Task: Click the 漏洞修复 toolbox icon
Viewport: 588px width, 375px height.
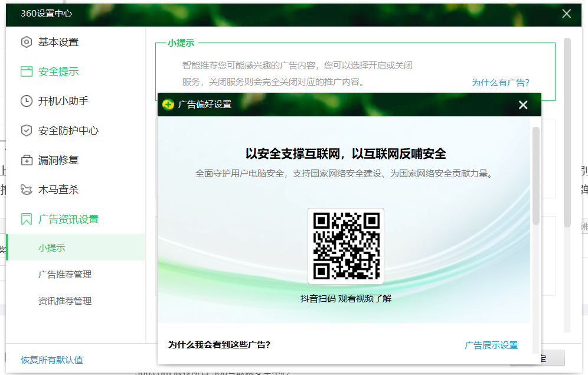Action: tap(26, 160)
